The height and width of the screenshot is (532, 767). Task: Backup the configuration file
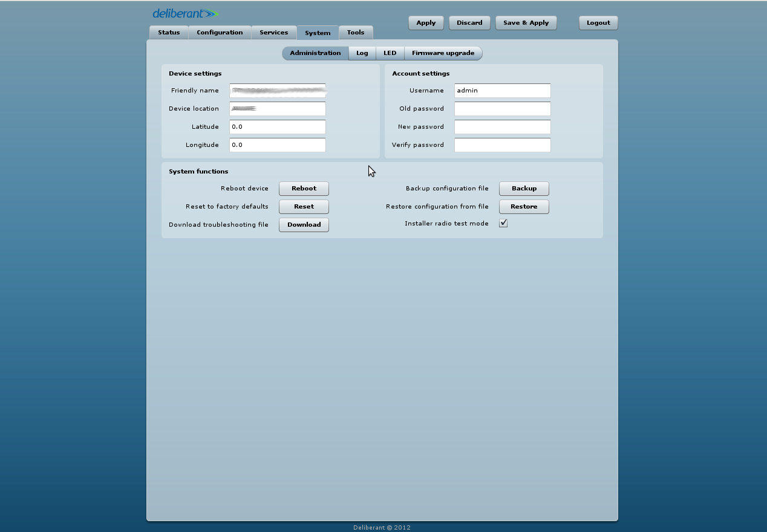point(524,189)
